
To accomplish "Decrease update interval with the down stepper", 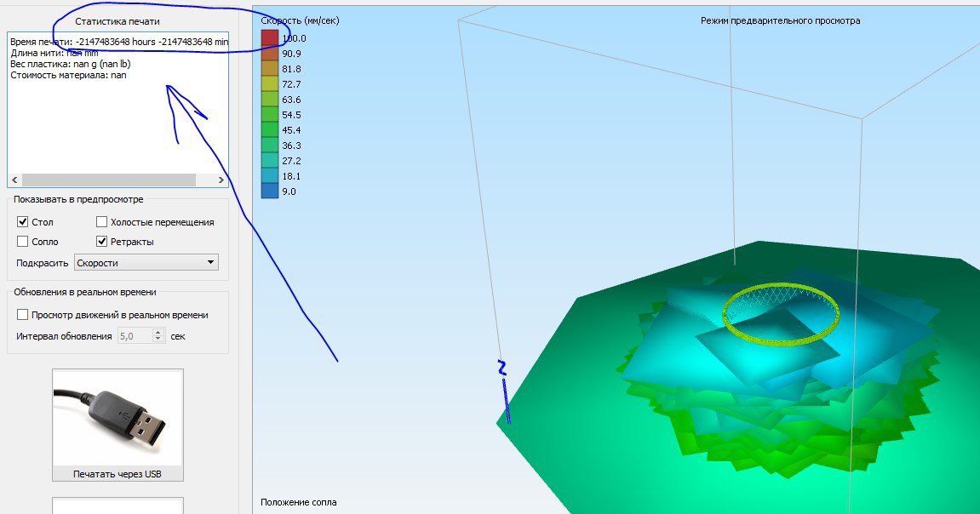I will [158, 340].
